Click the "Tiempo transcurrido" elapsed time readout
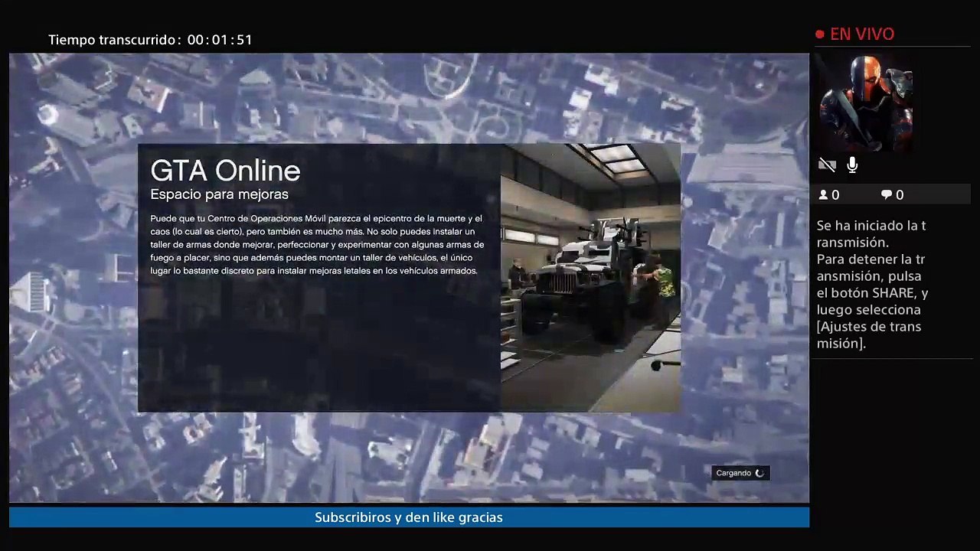Viewport: 980px width, 551px height. tap(150, 40)
